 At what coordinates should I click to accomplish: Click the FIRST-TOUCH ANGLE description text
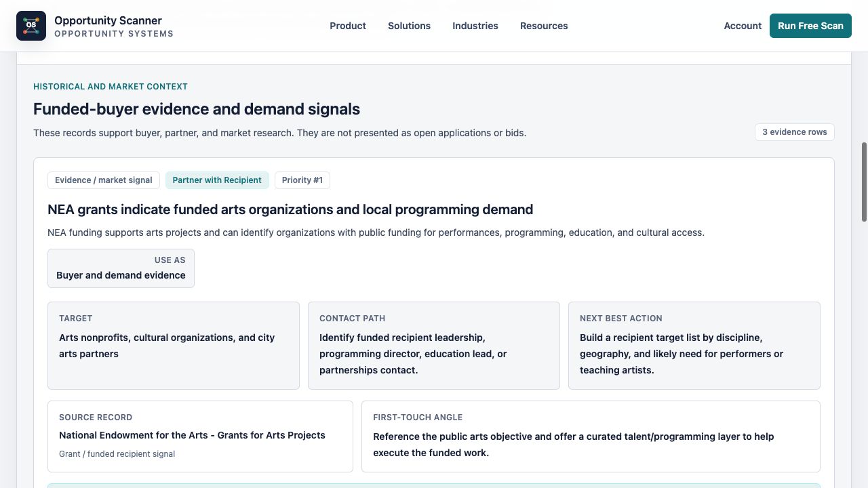click(x=574, y=445)
